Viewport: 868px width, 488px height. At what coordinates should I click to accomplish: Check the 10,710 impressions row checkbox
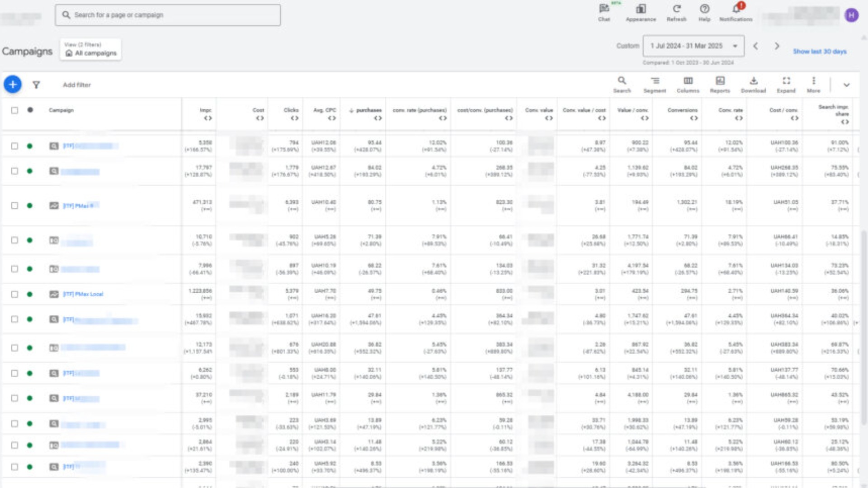tap(14, 240)
